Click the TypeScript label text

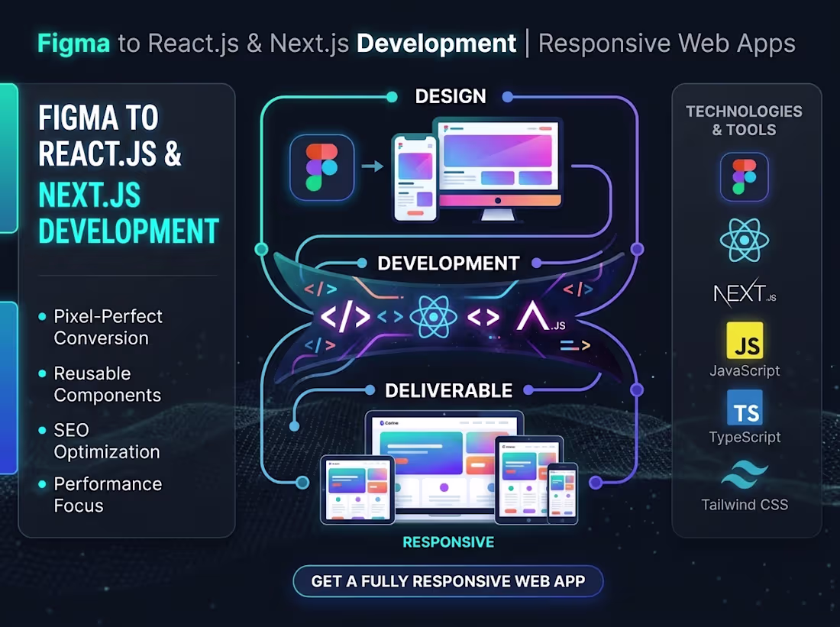coord(745,438)
